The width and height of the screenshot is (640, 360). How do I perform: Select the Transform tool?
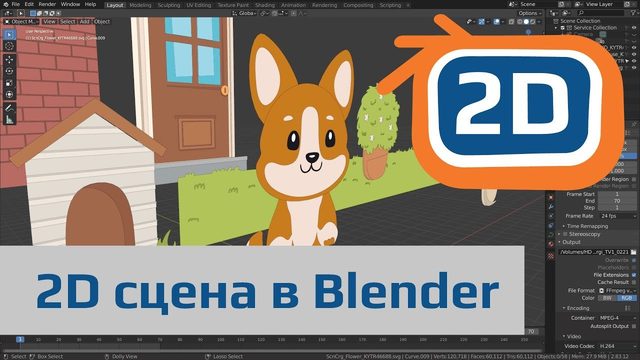click(x=9, y=95)
